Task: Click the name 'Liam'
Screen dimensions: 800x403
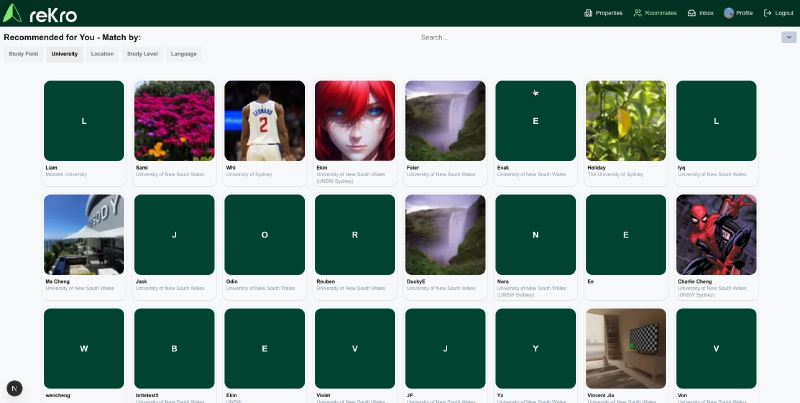Action: (52, 168)
